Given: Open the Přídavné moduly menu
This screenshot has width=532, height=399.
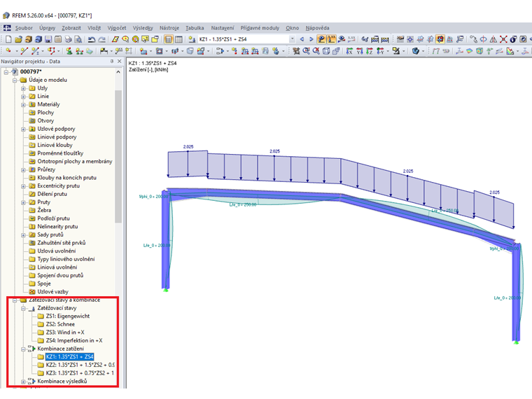Looking at the screenshot, I should point(260,28).
